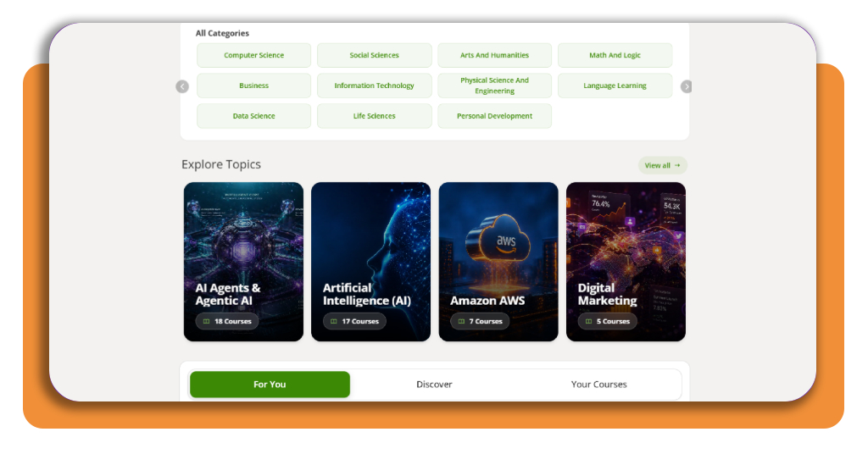This screenshot has height=454, width=868.
Task: Click the book icon beside 17 Courses
Action: point(334,321)
